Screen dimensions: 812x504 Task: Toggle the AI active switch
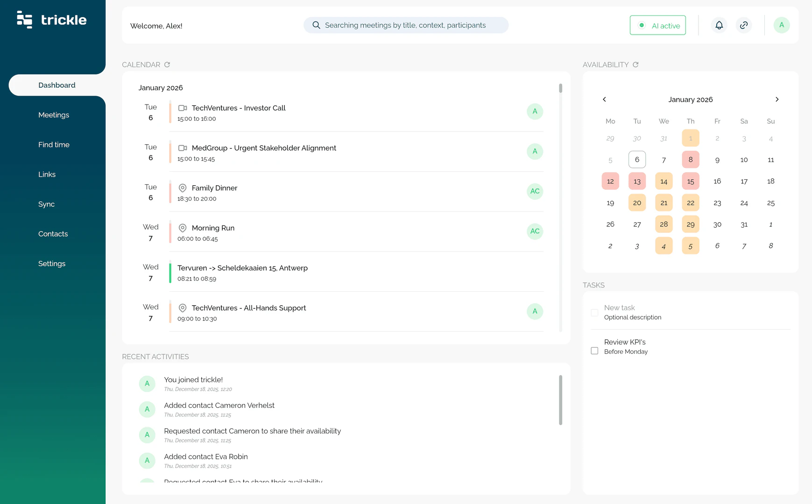click(657, 25)
